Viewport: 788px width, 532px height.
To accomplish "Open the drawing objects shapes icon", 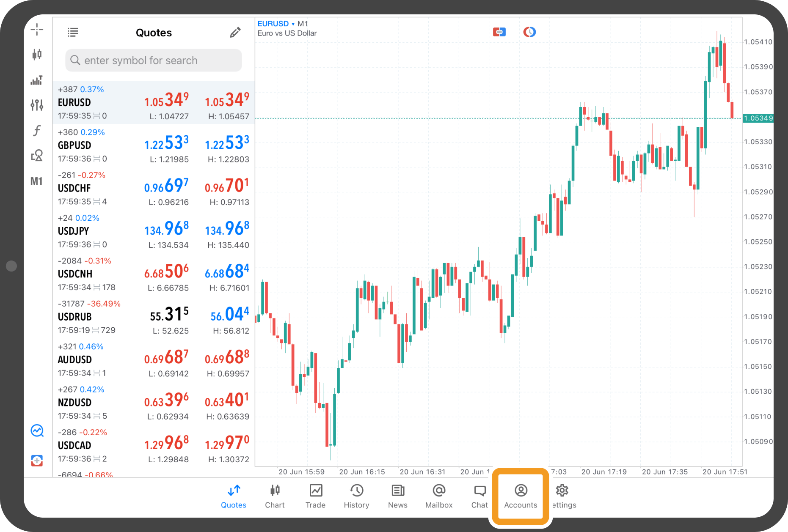I will 37,156.
